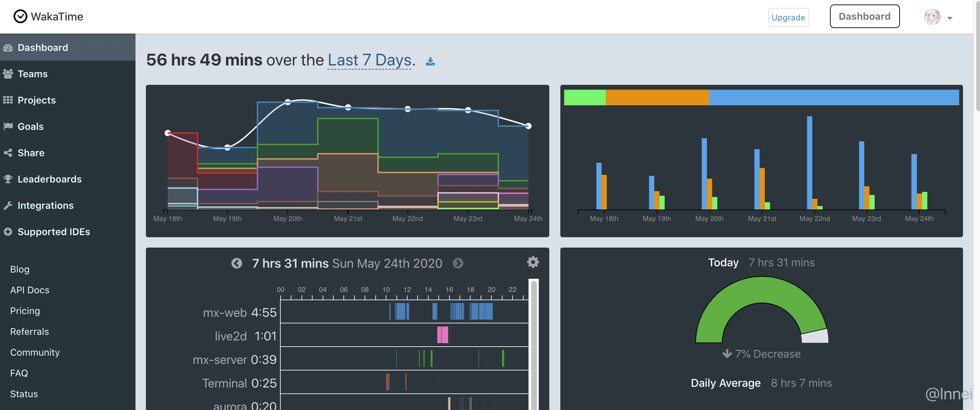The image size is (980, 410).
Task: Open the Status link
Action: pyautogui.click(x=24, y=394)
